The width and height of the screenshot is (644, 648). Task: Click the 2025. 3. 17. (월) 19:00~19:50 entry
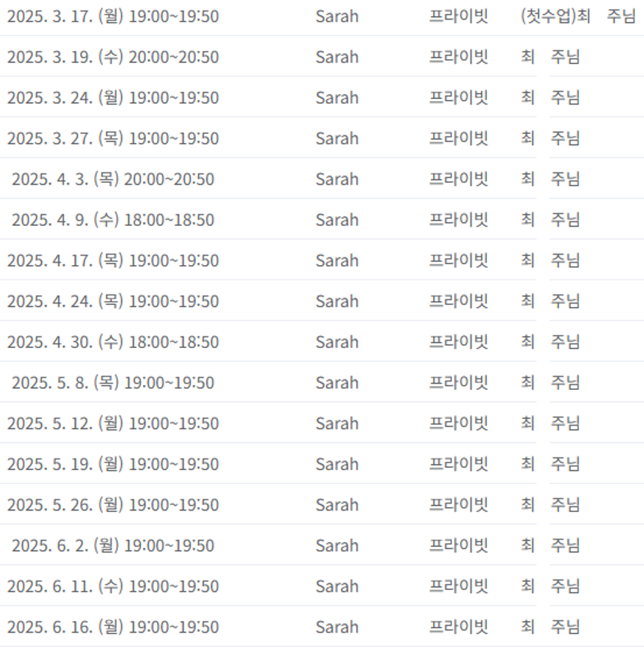[x=113, y=16]
